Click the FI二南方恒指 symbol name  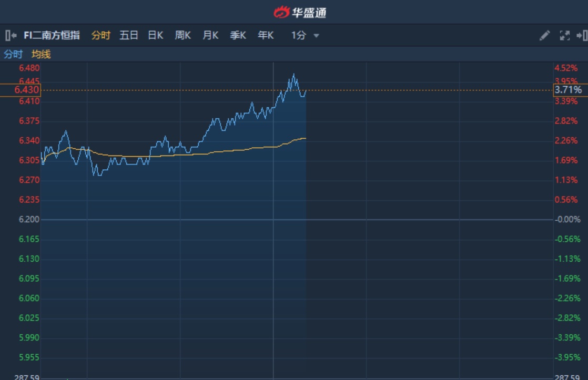[52, 35]
